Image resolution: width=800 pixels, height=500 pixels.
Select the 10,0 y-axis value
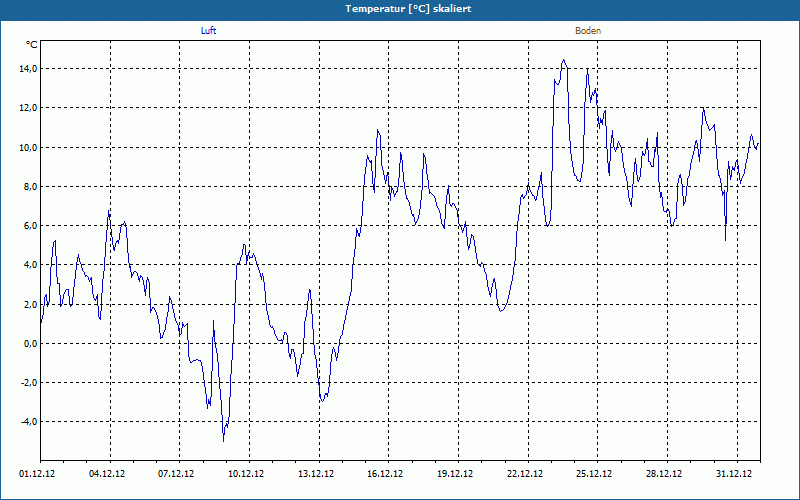pyautogui.click(x=29, y=147)
